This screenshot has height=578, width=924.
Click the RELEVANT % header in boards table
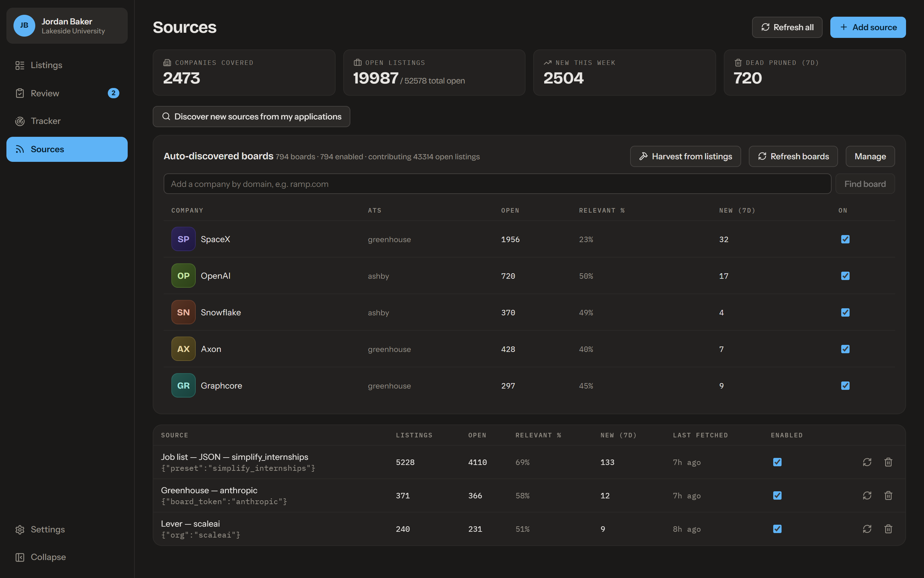602,211
